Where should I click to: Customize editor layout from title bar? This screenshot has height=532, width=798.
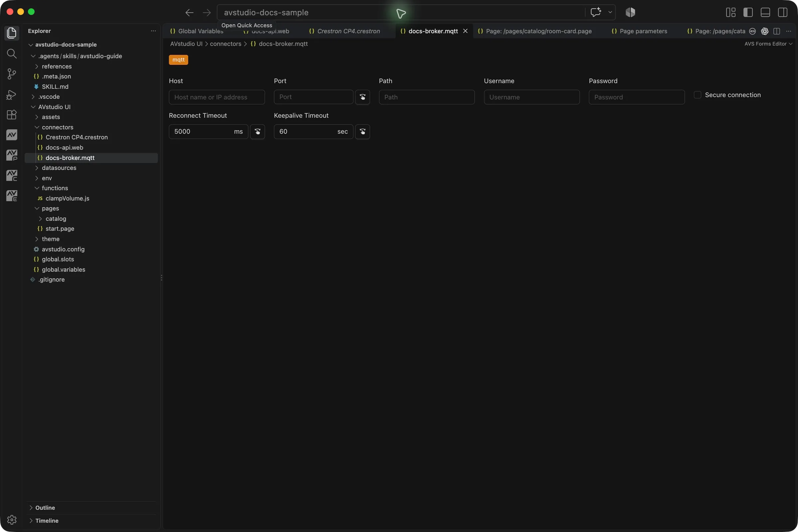731,13
